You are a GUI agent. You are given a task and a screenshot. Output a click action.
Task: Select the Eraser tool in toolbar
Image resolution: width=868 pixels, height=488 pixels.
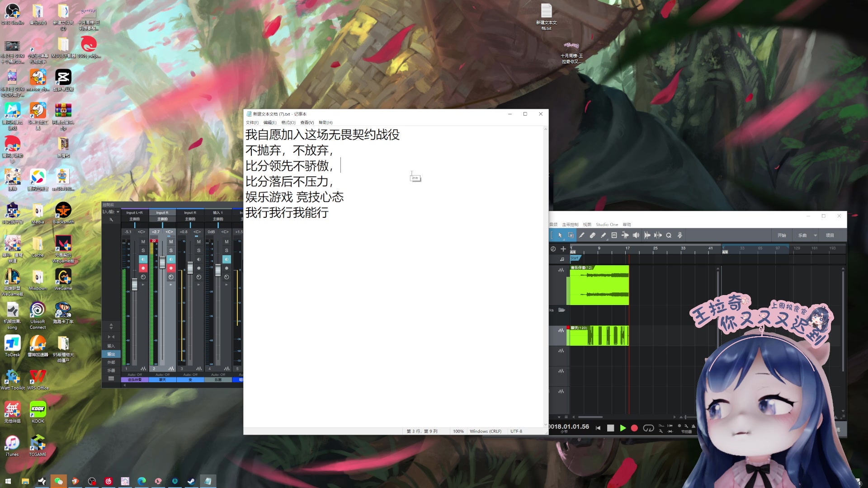point(592,235)
